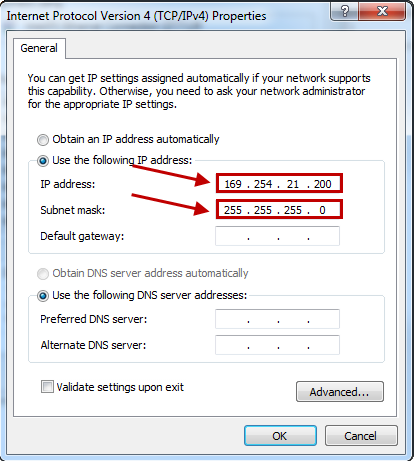Select Obtain DNS server address automatically
This screenshot has width=414, height=461.
[x=43, y=274]
